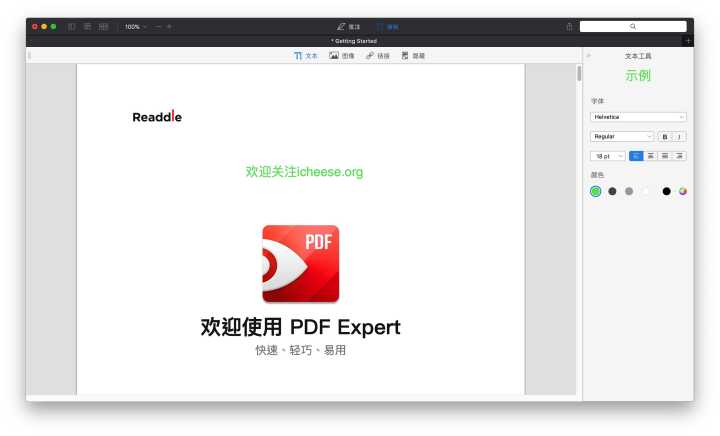Click the document vertical scrollbar thumb
The image size is (720, 436).
point(579,73)
